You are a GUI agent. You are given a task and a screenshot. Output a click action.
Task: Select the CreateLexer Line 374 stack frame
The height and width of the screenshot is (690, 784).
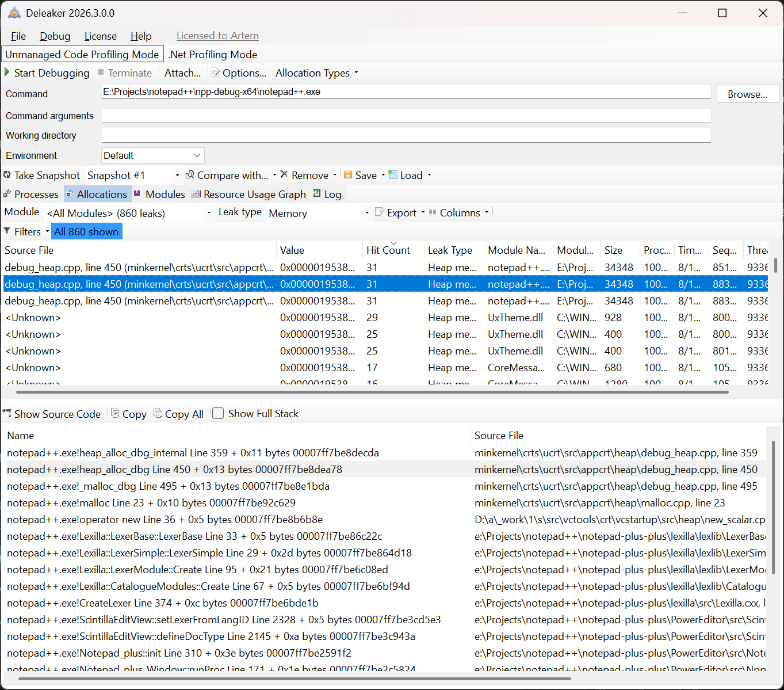pyautogui.click(x=385, y=603)
